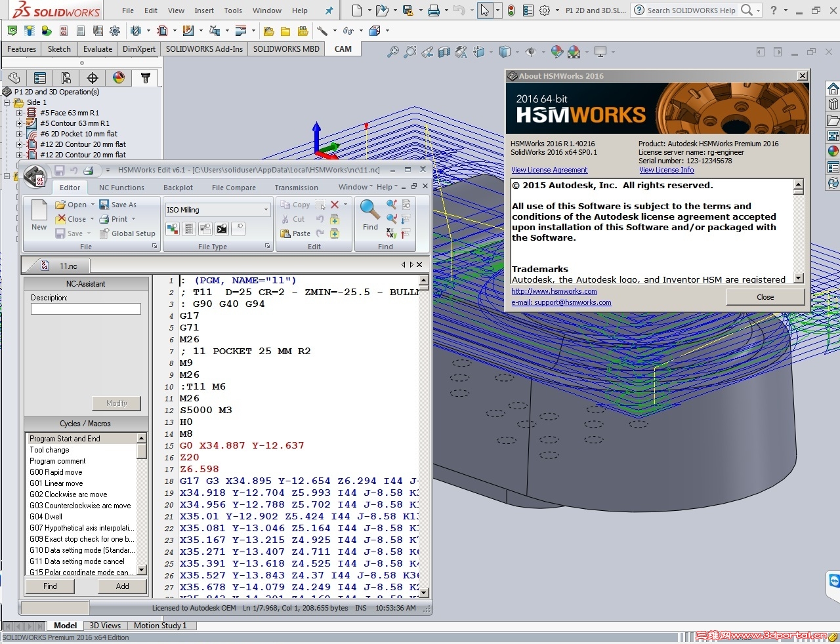The image size is (840, 644).
Task: Select G02 Clockwise arc move in Cycles list
Action: pos(68,494)
